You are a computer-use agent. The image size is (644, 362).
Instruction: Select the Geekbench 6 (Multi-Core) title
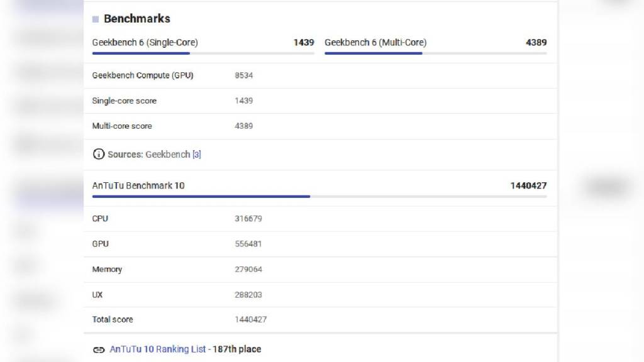tap(375, 43)
